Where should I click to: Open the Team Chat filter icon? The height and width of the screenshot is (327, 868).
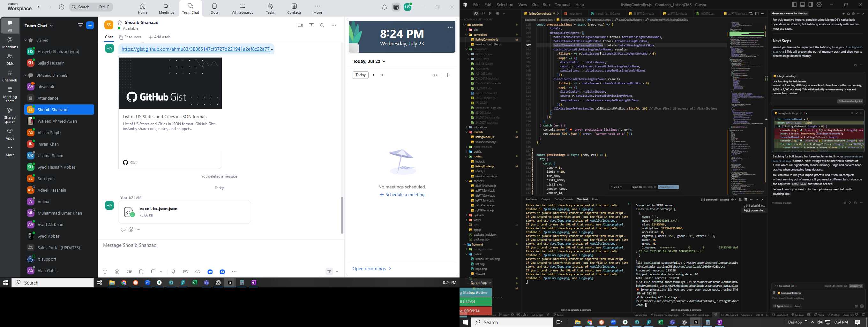pyautogui.click(x=80, y=25)
